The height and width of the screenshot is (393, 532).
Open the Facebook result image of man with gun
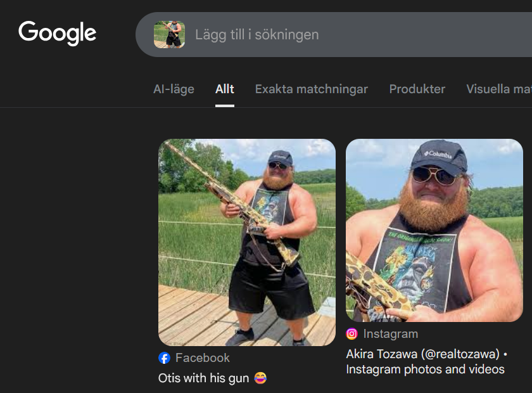point(247,242)
